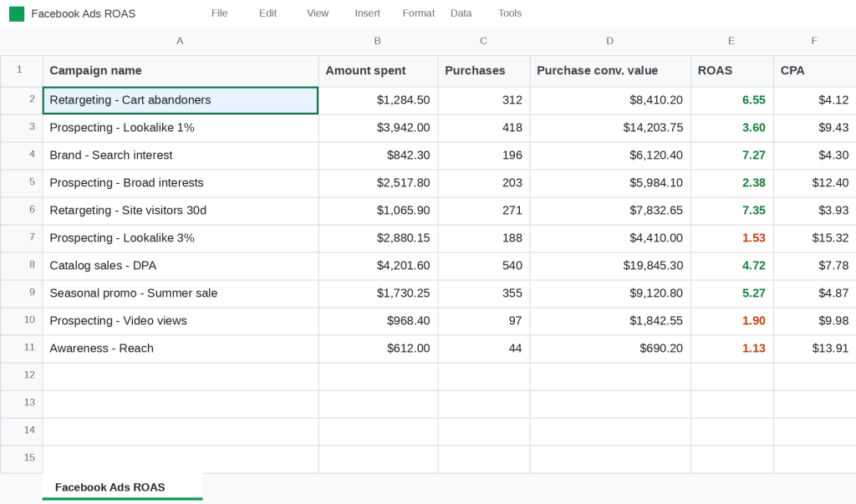Select row 5 header

(x=21, y=183)
